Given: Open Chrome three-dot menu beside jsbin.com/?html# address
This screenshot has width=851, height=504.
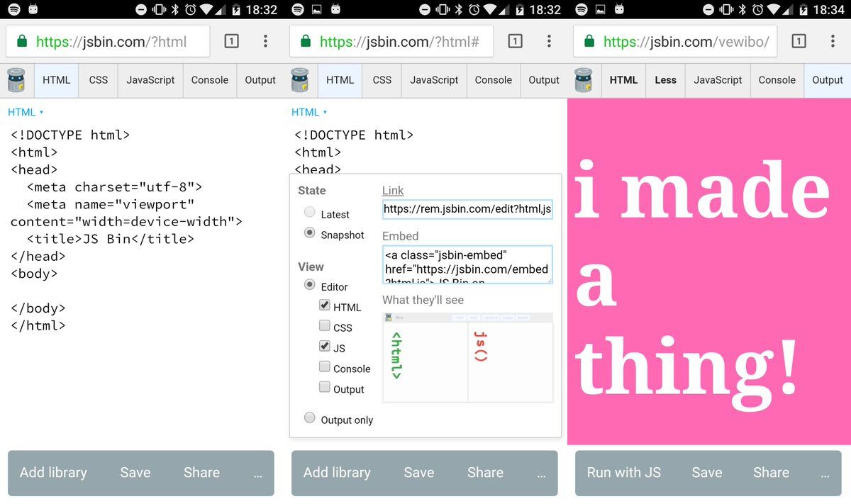Looking at the screenshot, I should pos(549,41).
